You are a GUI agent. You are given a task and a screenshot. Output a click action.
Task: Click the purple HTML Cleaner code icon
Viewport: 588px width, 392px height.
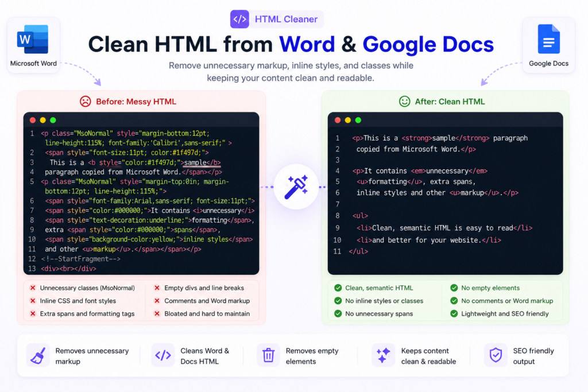(239, 19)
